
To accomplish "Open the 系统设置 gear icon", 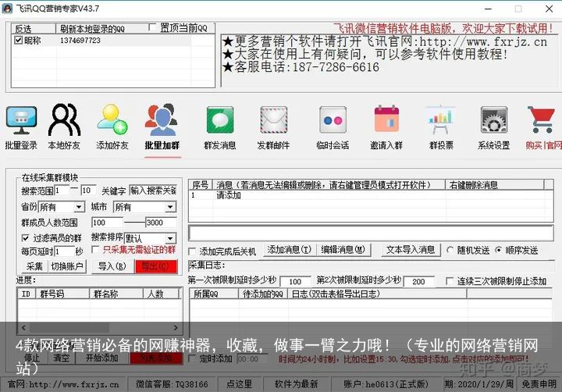I will click(x=494, y=119).
